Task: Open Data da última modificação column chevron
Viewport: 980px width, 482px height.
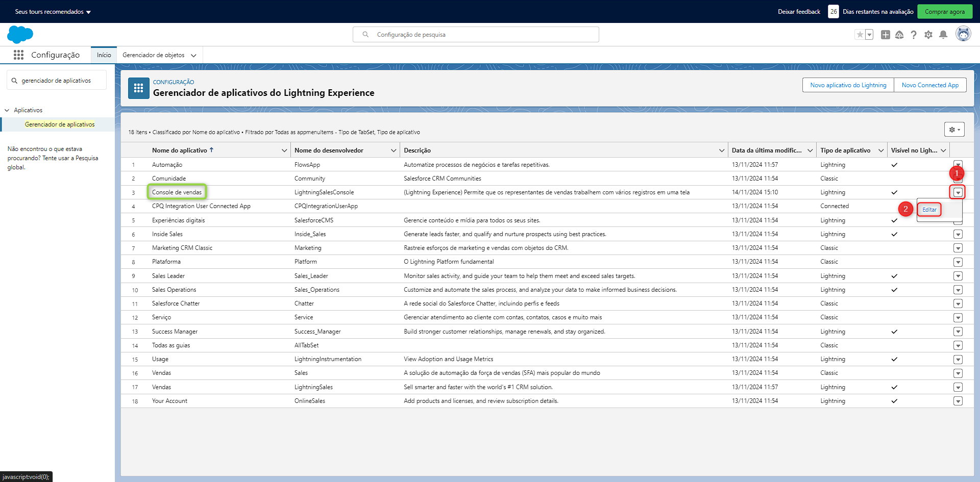Action: (810, 150)
